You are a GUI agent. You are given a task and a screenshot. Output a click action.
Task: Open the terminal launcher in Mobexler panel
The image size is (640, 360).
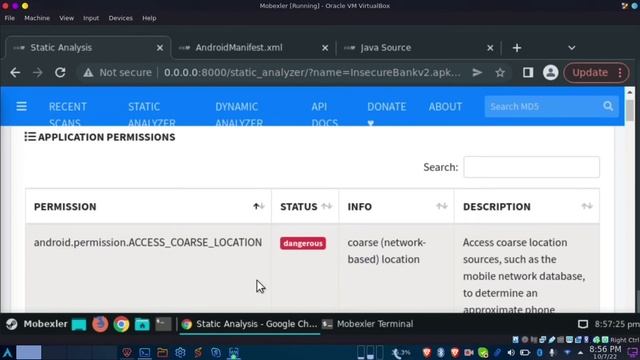(x=163, y=324)
